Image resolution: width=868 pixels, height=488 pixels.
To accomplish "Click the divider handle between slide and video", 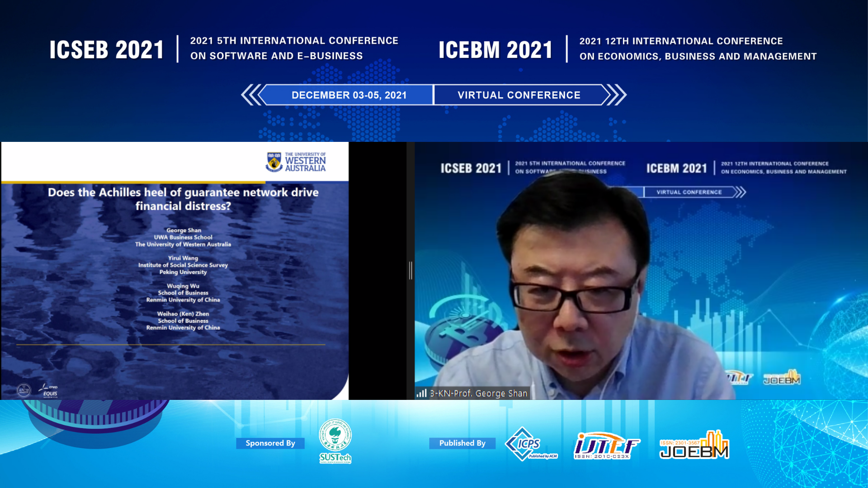I will [x=410, y=270].
